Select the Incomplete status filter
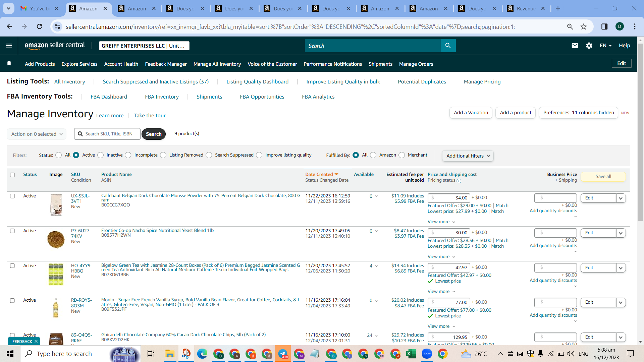The width and height of the screenshot is (644, 362). (128, 155)
